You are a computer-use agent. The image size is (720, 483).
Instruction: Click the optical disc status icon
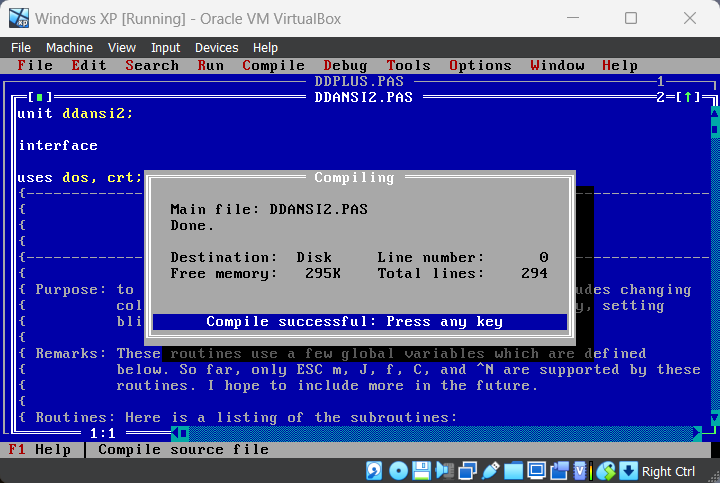pyautogui.click(x=398, y=471)
